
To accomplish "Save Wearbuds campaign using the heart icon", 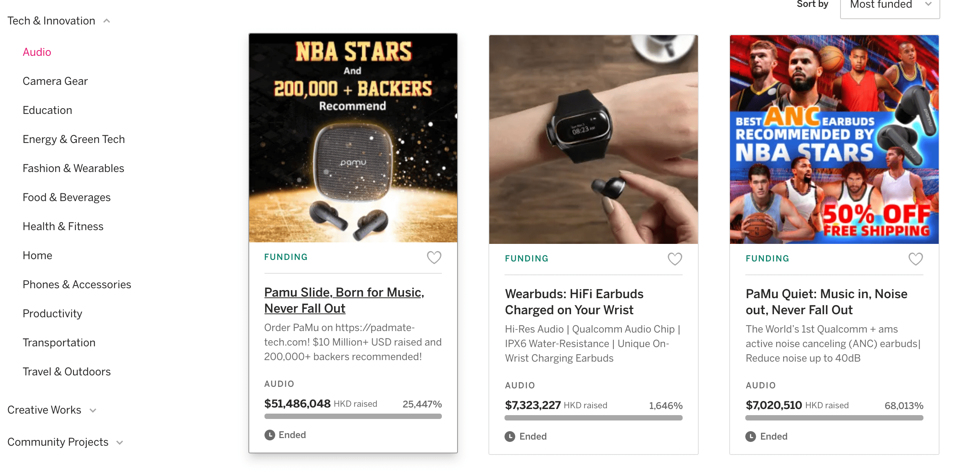I will point(675,259).
